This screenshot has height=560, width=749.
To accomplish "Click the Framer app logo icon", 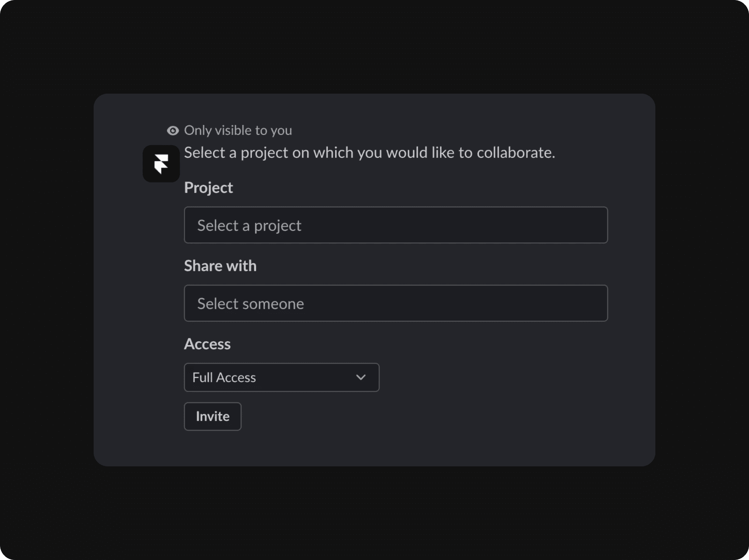I will [x=161, y=163].
